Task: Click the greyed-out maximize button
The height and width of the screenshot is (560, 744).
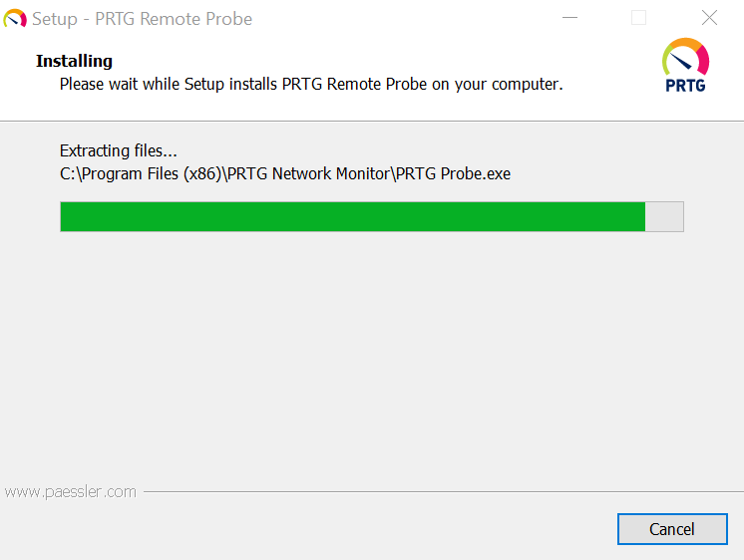Action: (638, 18)
